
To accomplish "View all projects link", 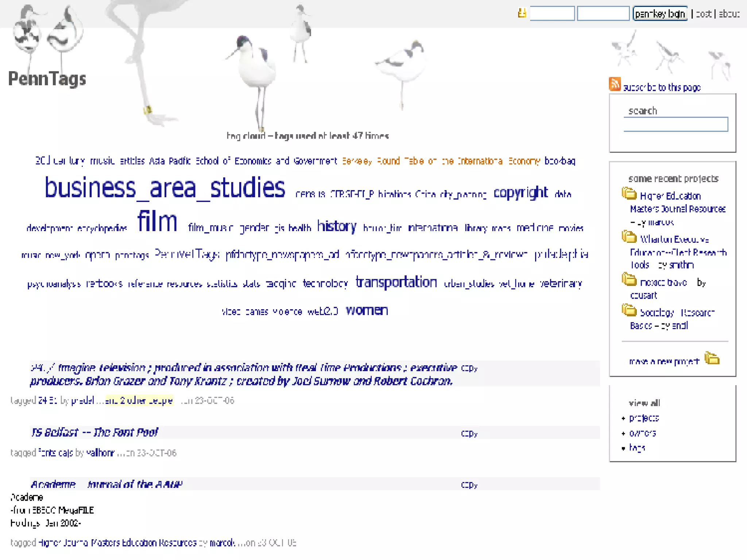I will pos(644,418).
